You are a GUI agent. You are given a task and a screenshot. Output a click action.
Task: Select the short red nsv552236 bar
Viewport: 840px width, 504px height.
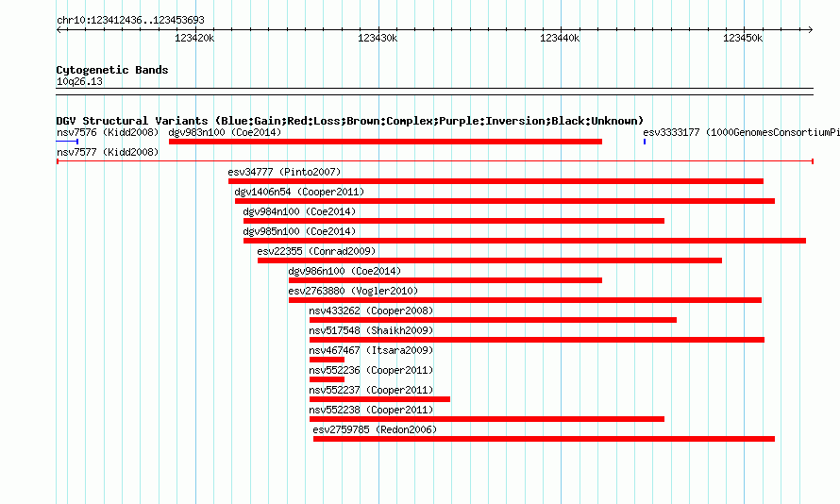[327, 379]
